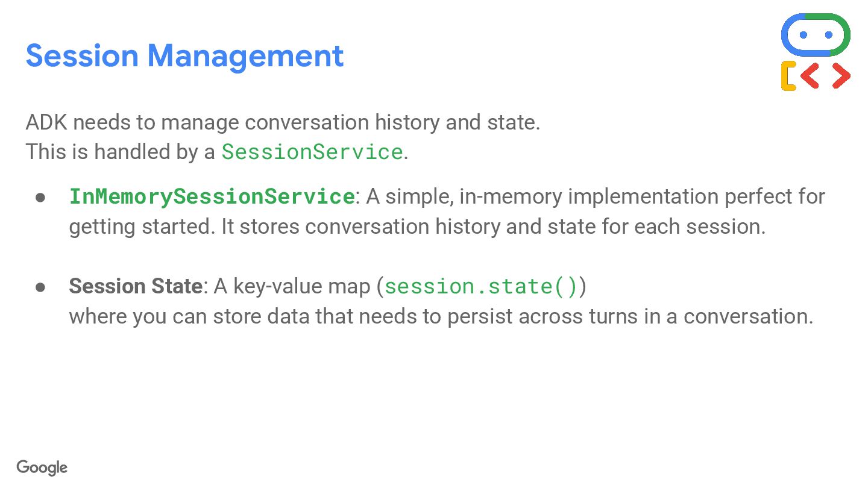Viewport: 868px width, 488px height.
Task: Click the sentence 'where you can store data'
Action: pyautogui.click(x=441, y=316)
